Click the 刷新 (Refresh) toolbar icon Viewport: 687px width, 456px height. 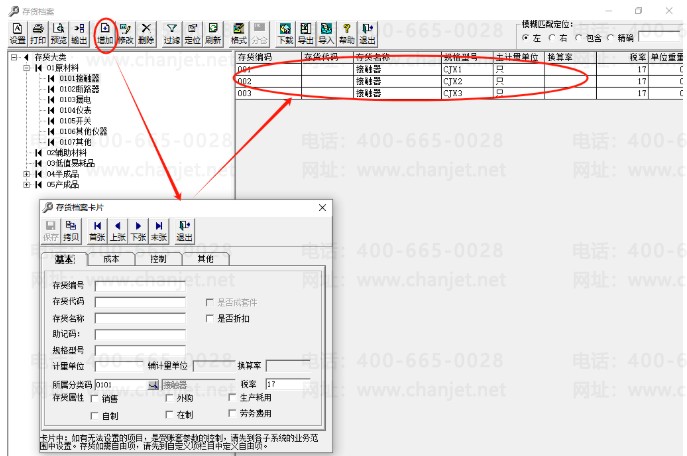tap(213, 34)
